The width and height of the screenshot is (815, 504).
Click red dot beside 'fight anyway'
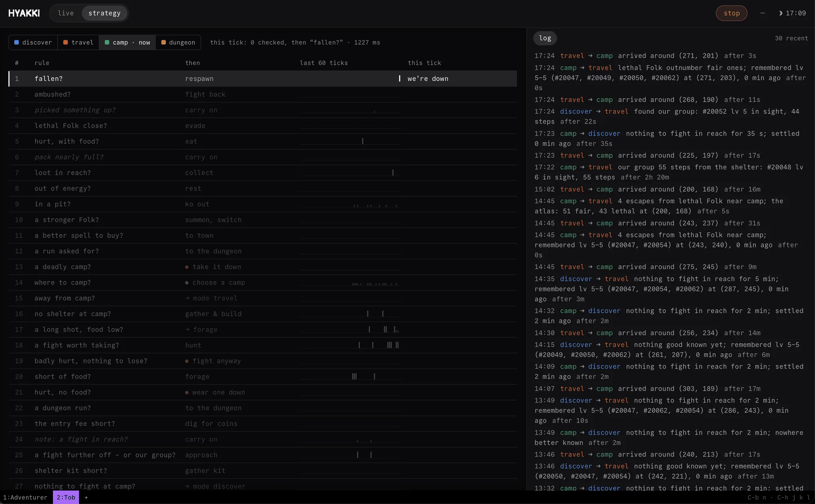[187, 361]
